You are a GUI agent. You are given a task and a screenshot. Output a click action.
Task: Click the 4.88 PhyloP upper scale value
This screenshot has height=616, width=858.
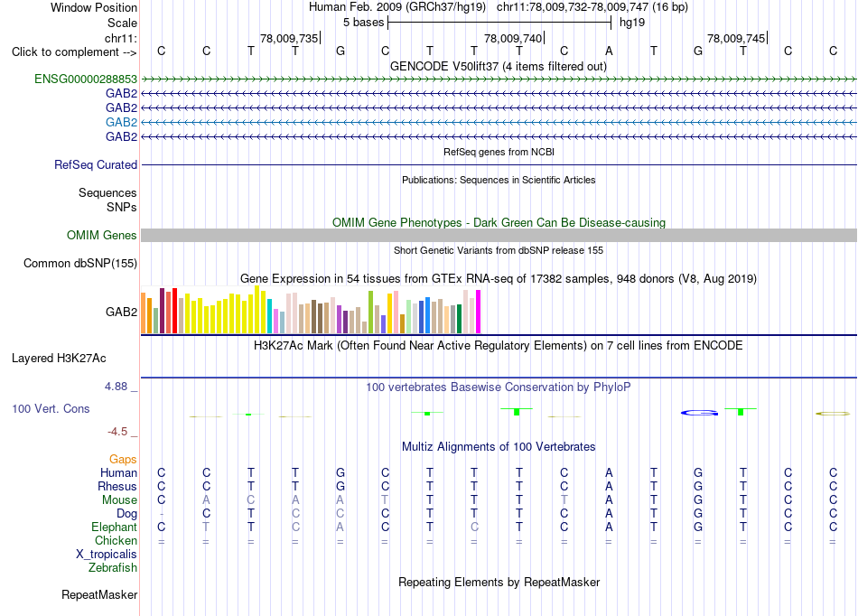116,387
